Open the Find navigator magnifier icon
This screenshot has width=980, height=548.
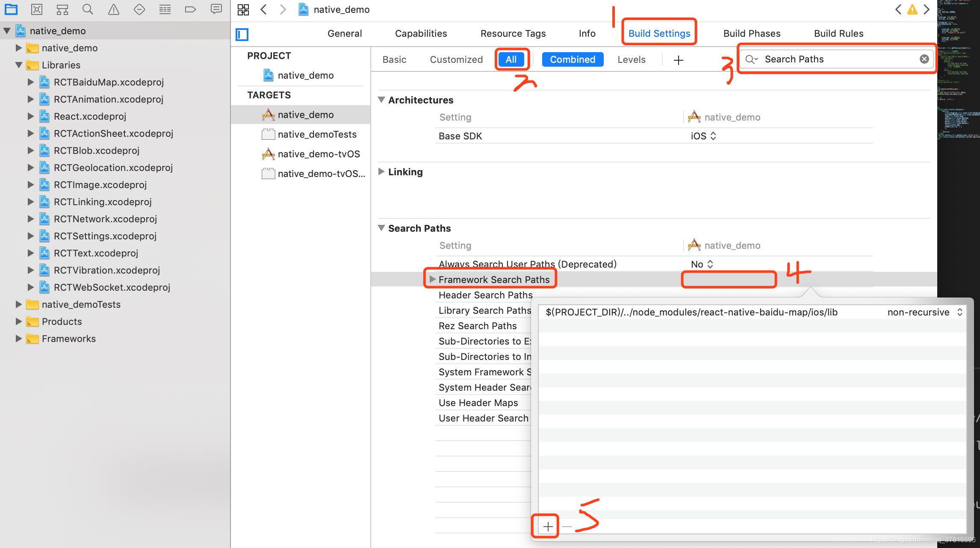88,9
